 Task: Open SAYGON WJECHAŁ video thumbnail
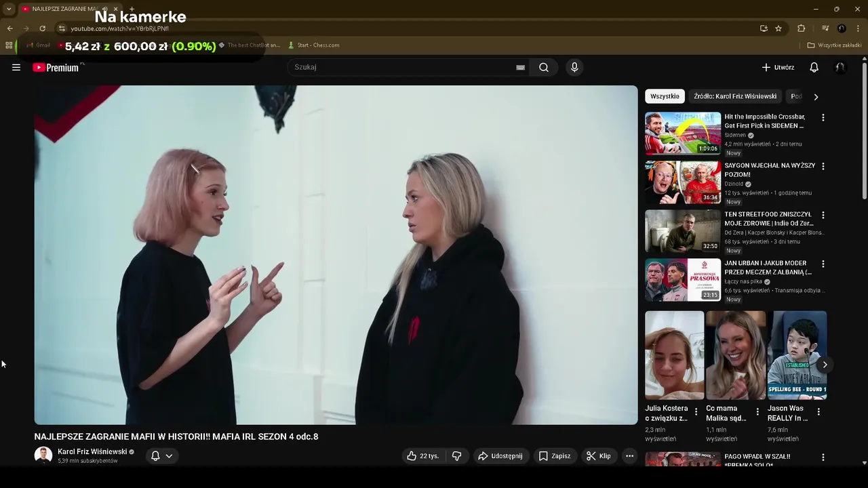(x=683, y=182)
